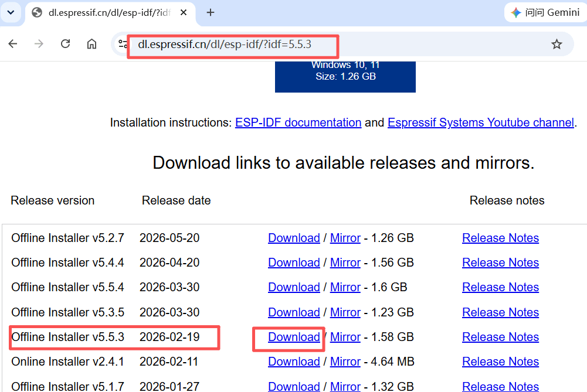The width and height of the screenshot is (587, 392).
Task: Open Mirror link for v5.3.5
Action: click(x=345, y=312)
